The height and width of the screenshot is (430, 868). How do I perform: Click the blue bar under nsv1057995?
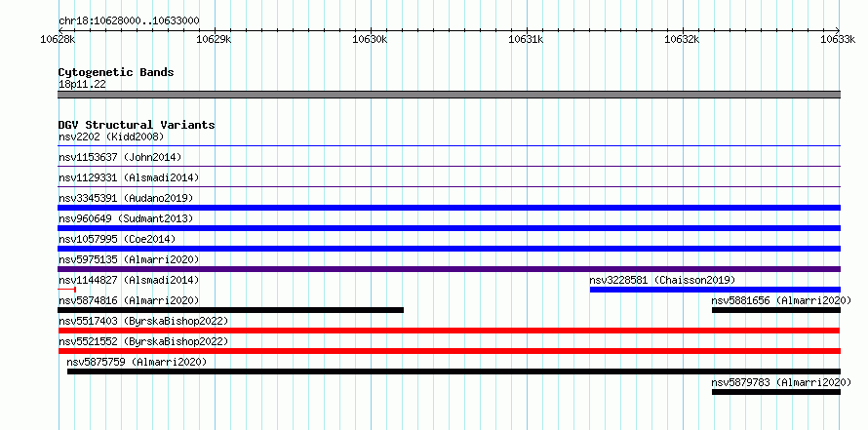coord(449,249)
